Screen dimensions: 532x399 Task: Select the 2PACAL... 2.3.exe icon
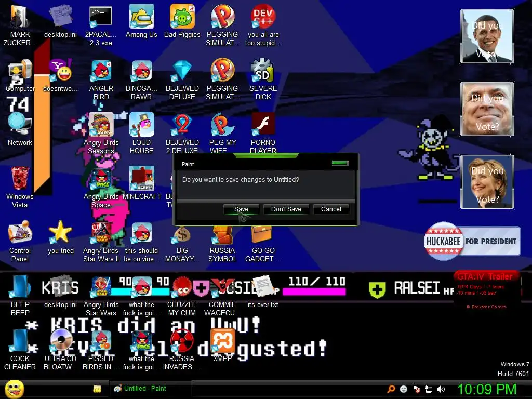coord(101,25)
